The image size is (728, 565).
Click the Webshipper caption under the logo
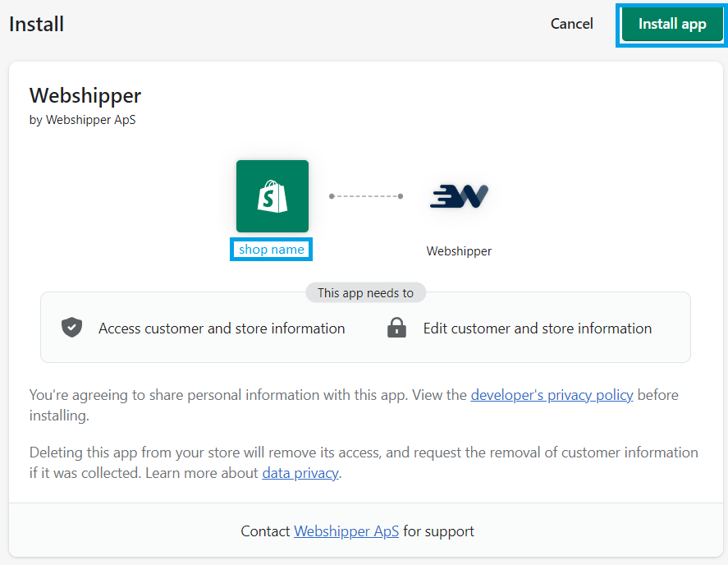point(459,251)
